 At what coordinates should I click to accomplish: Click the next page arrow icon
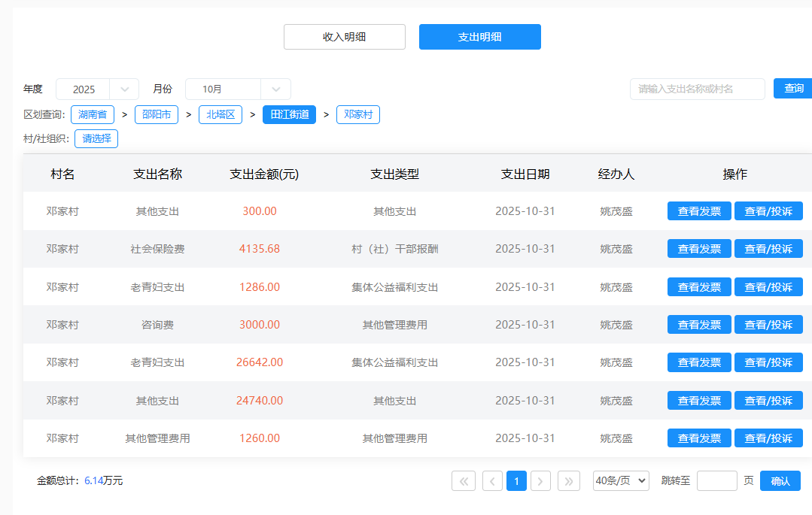(x=541, y=480)
